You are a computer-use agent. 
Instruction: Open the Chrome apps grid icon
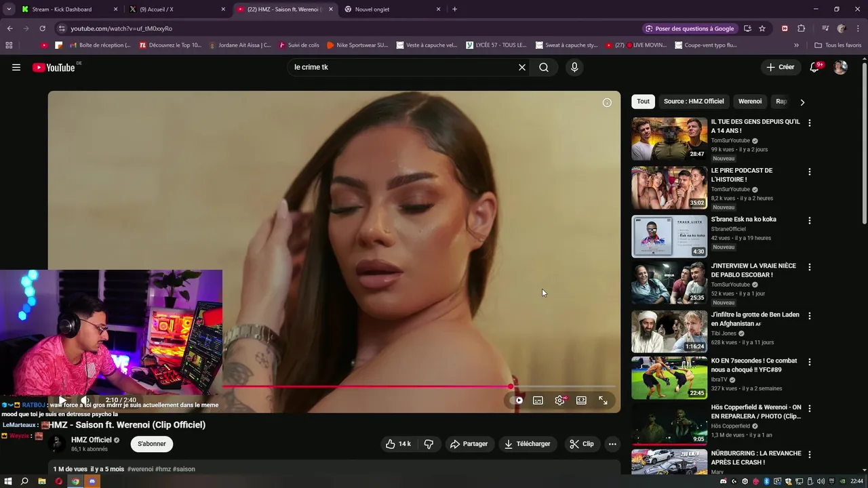click(9, 45)
